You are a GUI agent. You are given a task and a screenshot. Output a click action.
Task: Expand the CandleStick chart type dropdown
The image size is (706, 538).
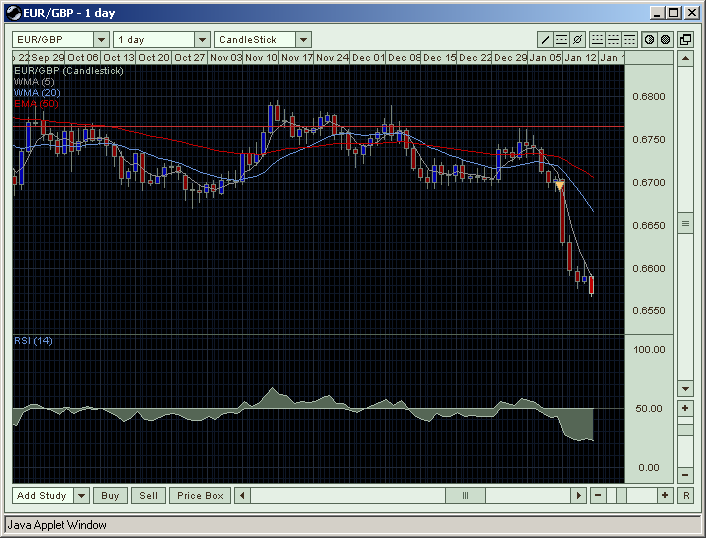(303, 40)
